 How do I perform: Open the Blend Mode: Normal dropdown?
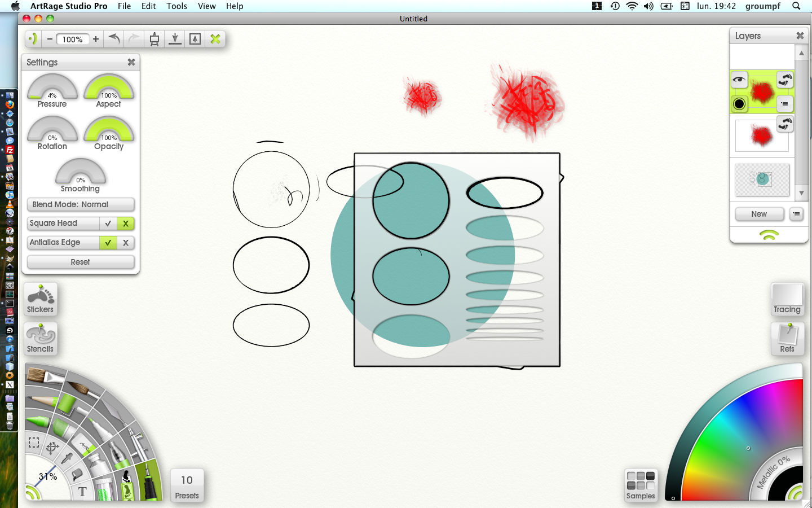click(x=81, y=204)
